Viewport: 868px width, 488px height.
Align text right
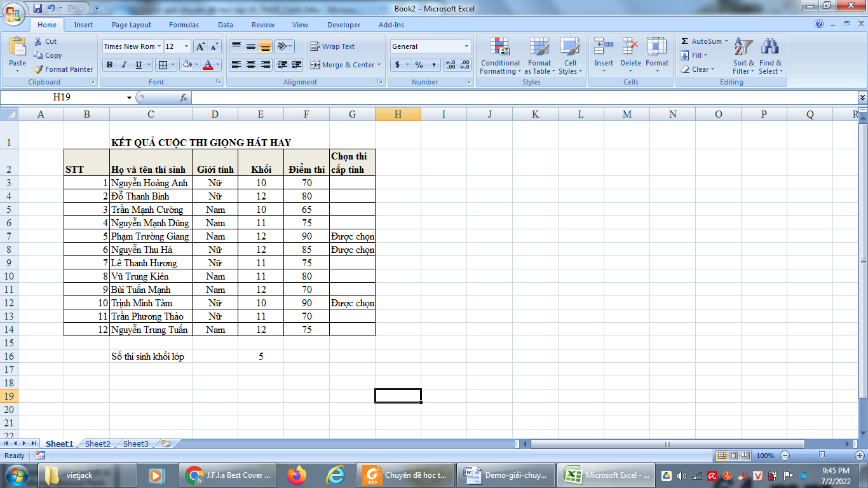coord(265,65)
